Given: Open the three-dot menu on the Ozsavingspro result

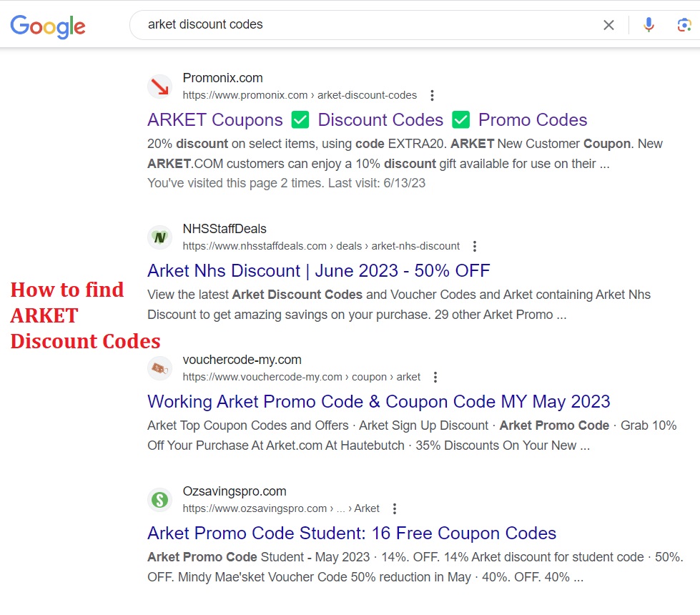Looking at the screenshot, I should (x=394, y=508).
